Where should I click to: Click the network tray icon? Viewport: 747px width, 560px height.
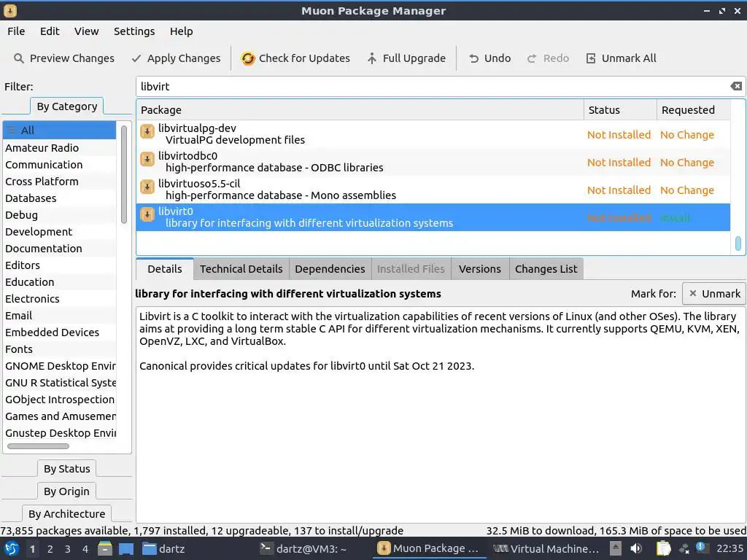[x=684, y=548]
